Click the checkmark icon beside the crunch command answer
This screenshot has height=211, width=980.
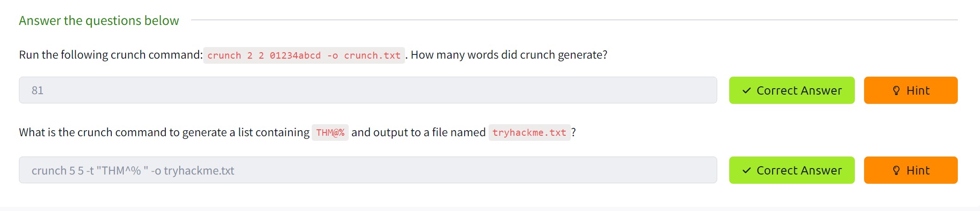tap(746, 170)
